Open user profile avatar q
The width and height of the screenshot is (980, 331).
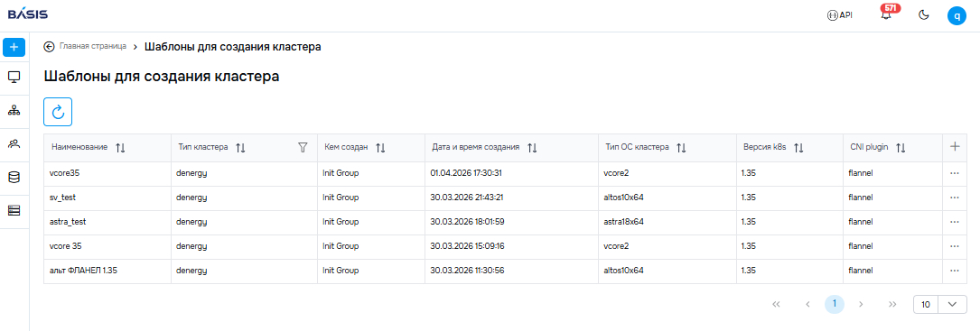[x=957, y=15]
